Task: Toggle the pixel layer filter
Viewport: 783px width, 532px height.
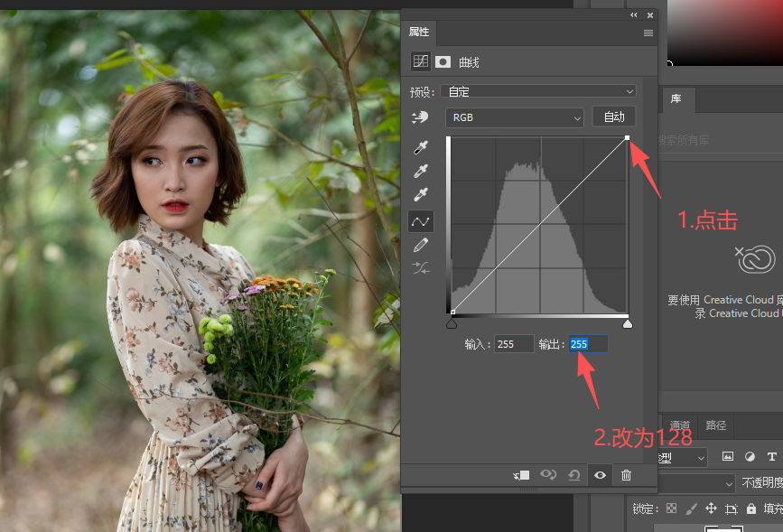Action: click(728, 456)
